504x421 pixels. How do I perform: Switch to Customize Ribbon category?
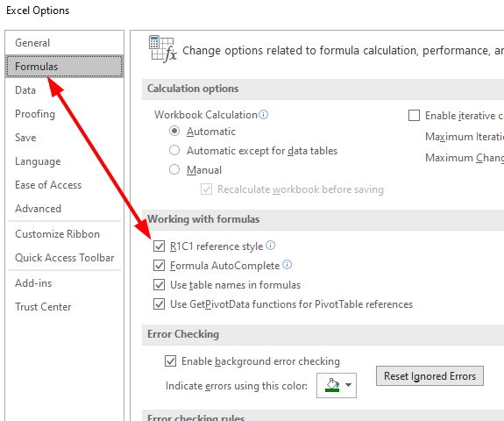pos(57,234)
